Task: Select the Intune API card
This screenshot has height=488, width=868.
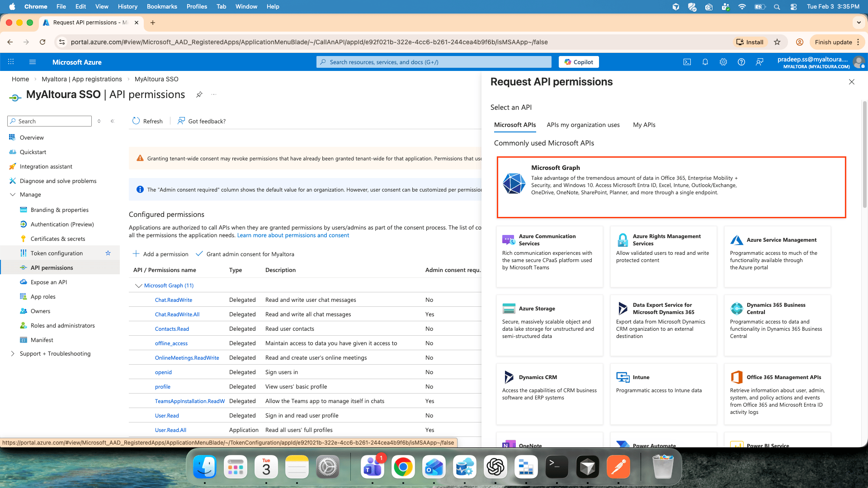Action: point(663,394)
